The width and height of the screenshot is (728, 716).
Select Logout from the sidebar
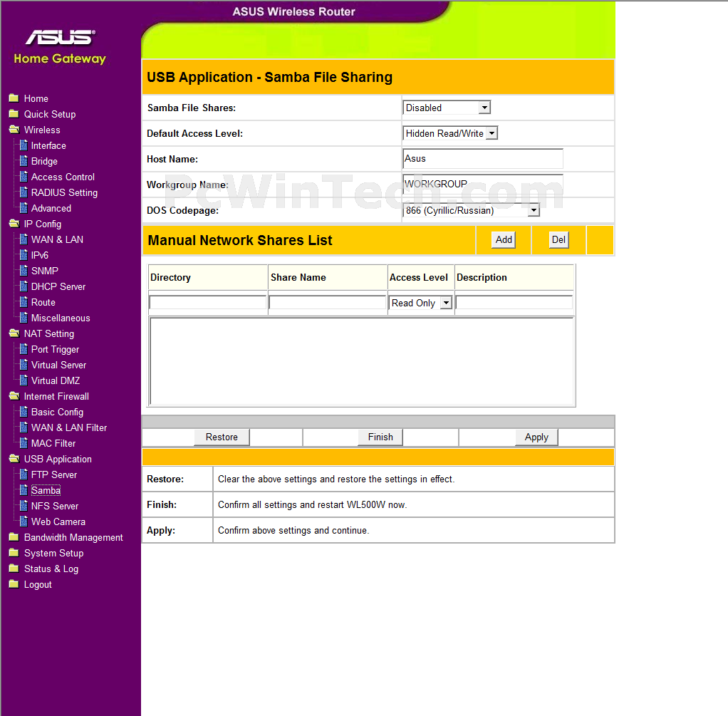point(38,585)
